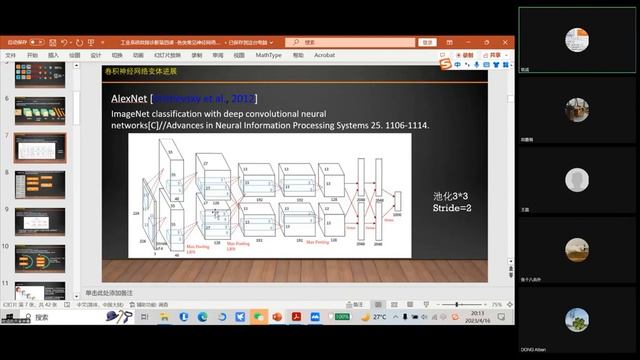
Task: Start Slide Show icon in status bar
Action: (x=426, y=304)
